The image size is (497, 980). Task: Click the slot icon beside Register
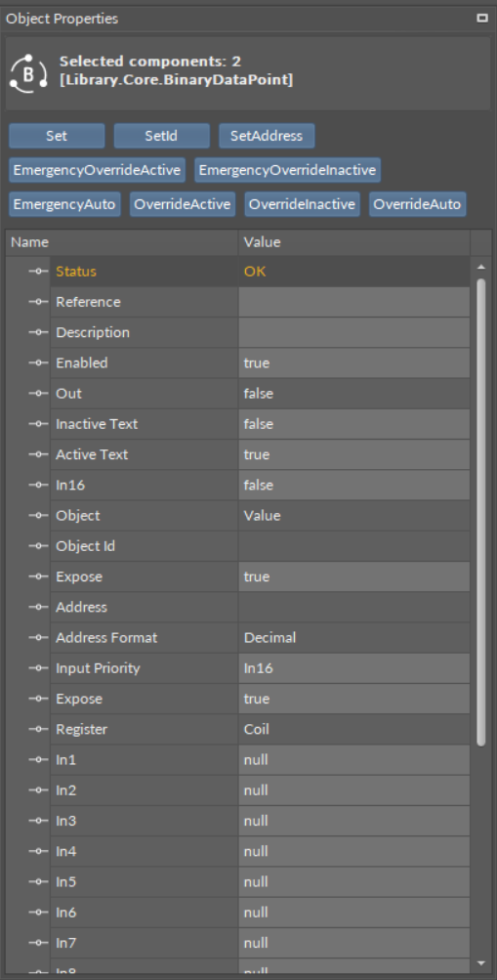point(39,729)
